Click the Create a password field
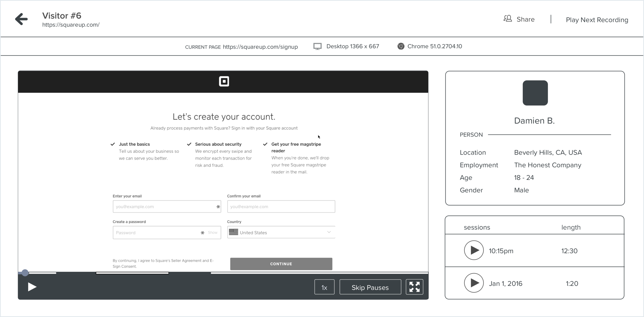The image size is (644, 317). [x=167, y=233]
